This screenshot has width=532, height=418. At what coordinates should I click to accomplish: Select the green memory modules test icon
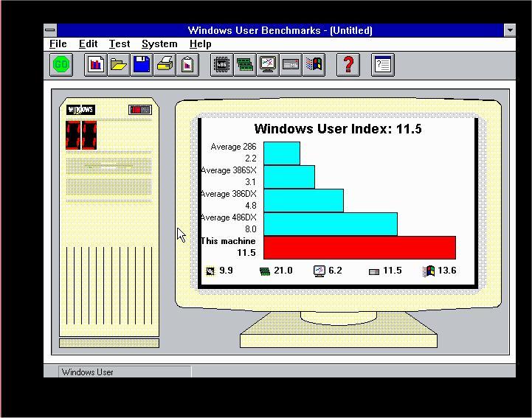(x=245, y=64)
